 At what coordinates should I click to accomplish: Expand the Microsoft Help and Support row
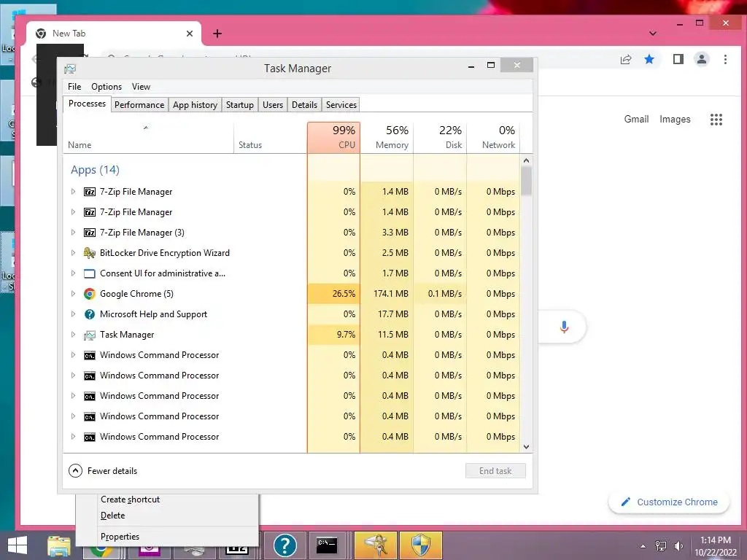73,314
